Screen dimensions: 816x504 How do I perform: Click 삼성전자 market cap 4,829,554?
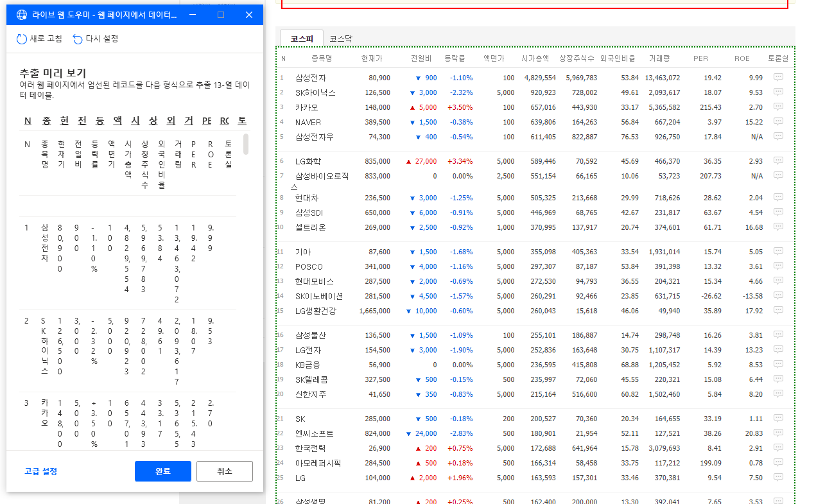pyautogui.click(x=540, y=78)
